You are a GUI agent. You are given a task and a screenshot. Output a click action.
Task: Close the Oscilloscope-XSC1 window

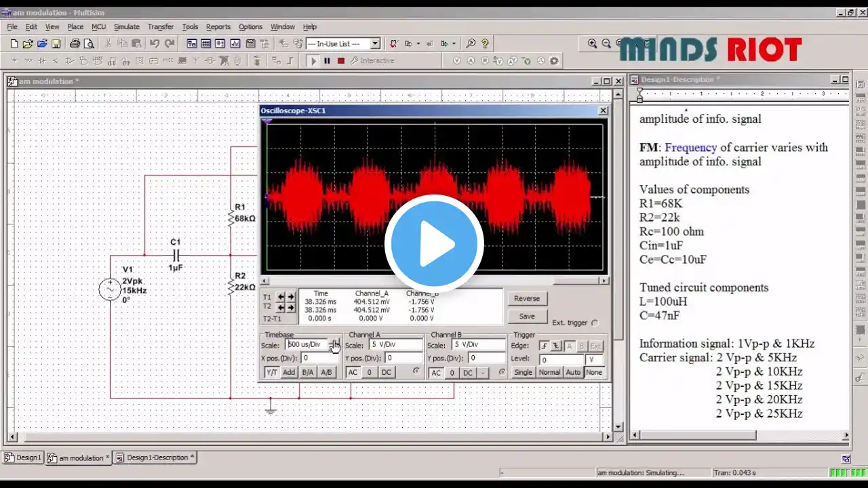[x=603, y=110]
